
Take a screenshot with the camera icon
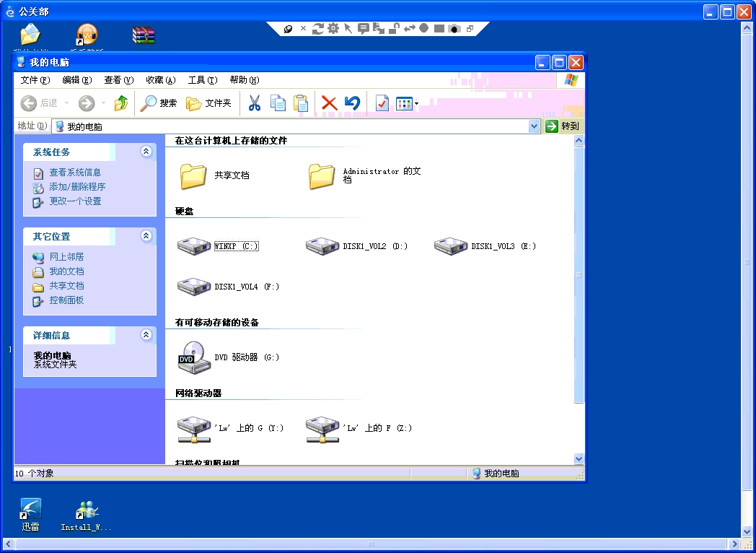point(454,29)
